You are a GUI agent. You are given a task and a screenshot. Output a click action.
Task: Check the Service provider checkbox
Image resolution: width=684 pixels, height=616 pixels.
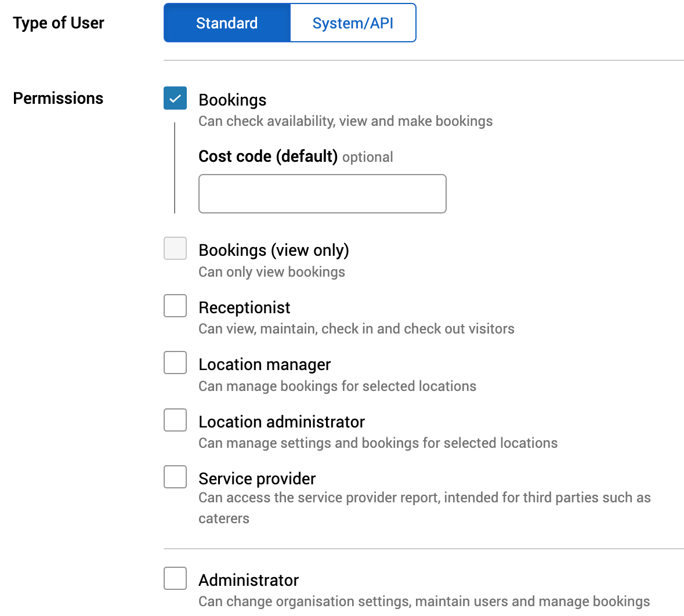(175, 477)
